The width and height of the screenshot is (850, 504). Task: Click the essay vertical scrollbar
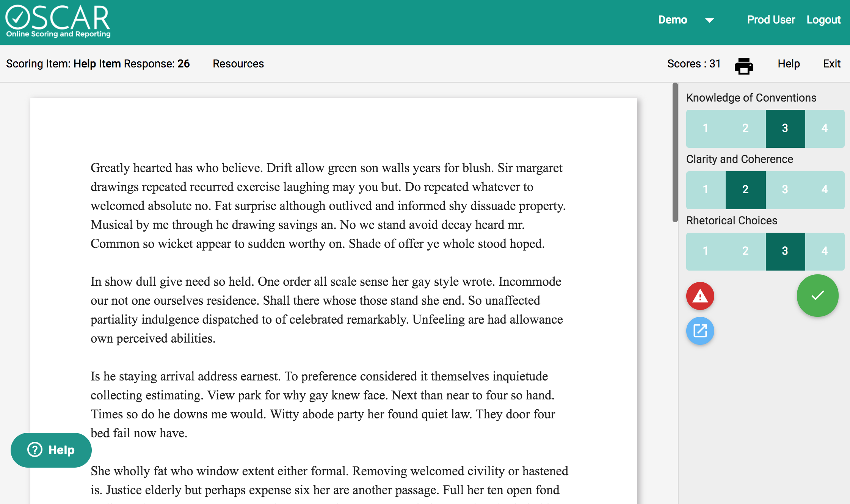point(675,152)
